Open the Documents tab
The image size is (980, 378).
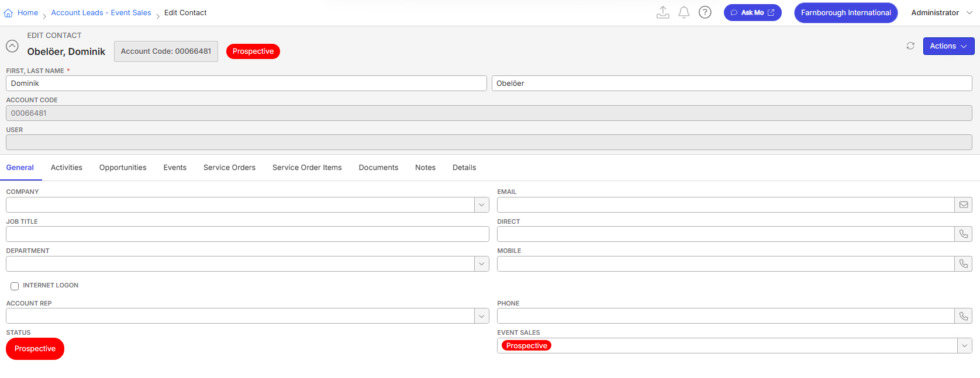[x=378, y=168]
